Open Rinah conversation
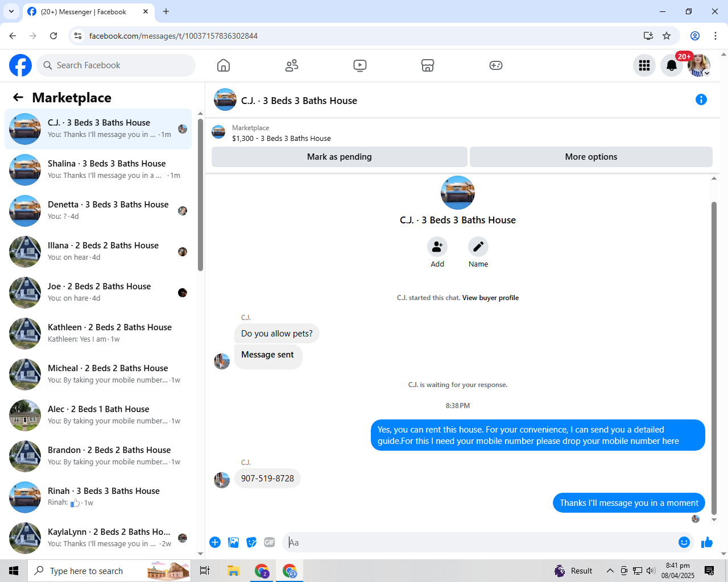Viewport: 728px width, 582px height. tap(98, 497)
